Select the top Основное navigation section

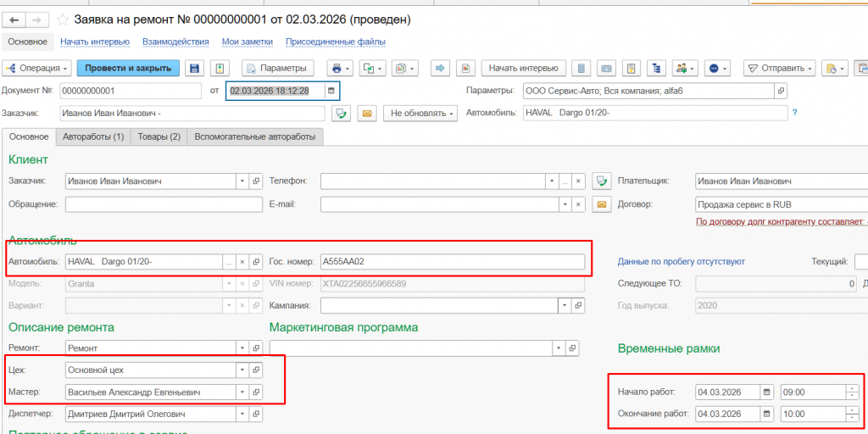28,42
